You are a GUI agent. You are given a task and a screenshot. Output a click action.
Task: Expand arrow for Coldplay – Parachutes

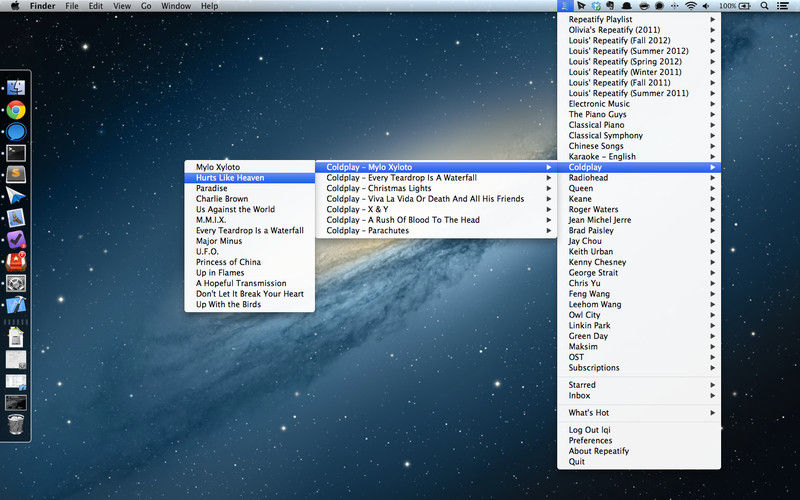(549, 231)
